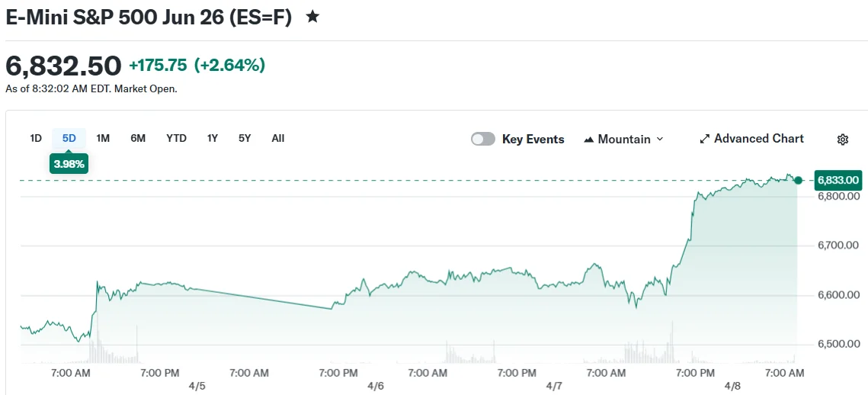Click the Advanced Chart expand arrows icon
Viewport: 868px width, 395px height.
(705, 139)
